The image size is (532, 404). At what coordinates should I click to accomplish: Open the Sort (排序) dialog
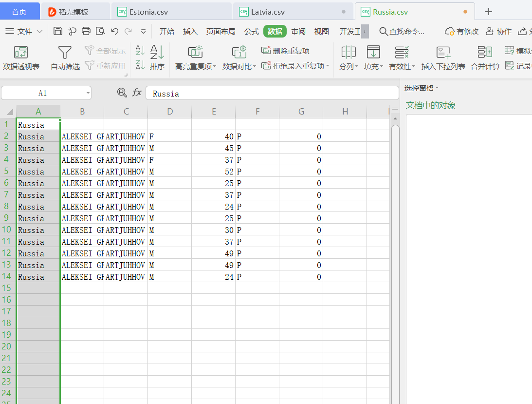tap(157, 58)
